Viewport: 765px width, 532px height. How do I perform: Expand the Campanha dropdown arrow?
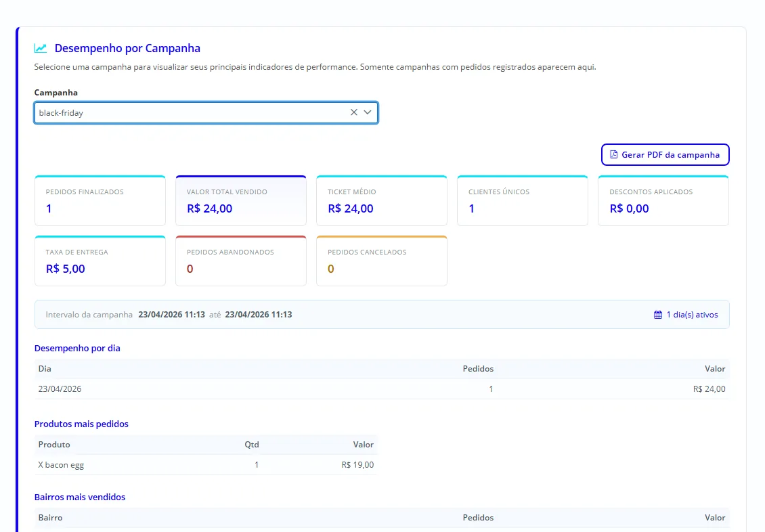tap(368, 112)
